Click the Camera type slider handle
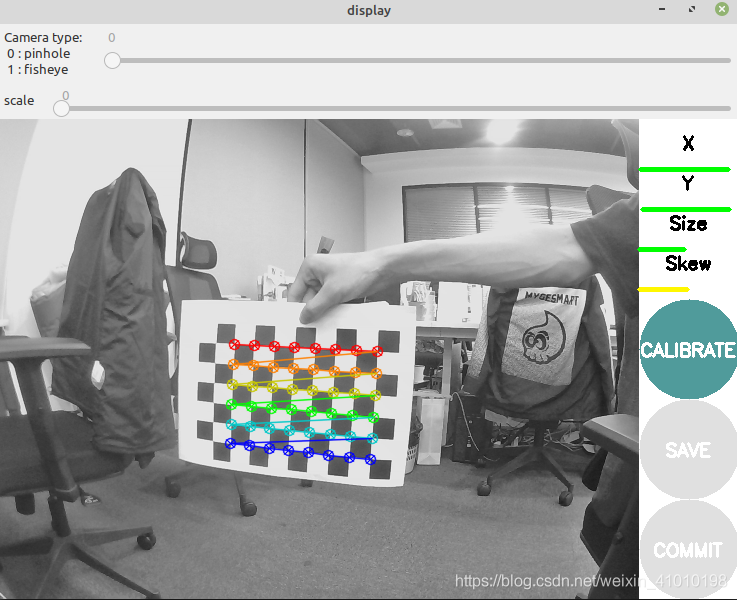This screenshot has width=737, height=600. (x=112, y=61)
